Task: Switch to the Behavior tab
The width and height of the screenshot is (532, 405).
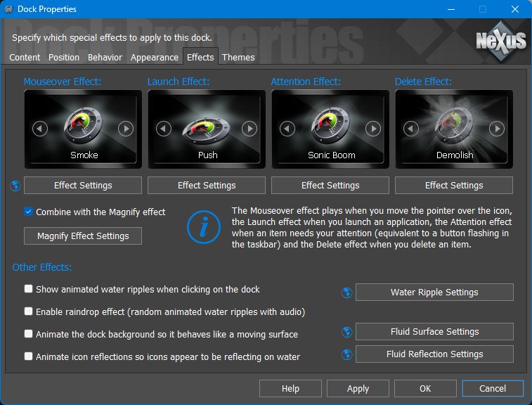Action: pyautogui.click(x=105, y=58)
